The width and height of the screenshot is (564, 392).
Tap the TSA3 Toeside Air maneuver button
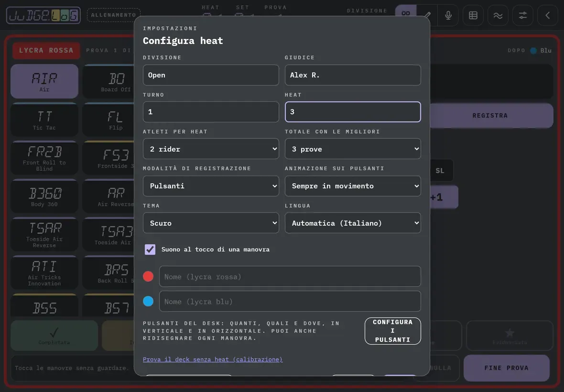tap(108, 234)
